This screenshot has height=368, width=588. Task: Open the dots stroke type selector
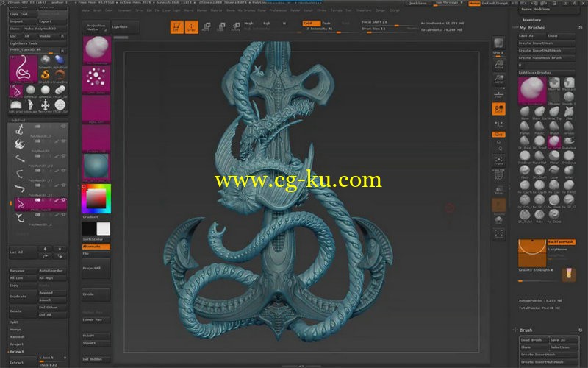pyautogui.click(x=97, y=79)
